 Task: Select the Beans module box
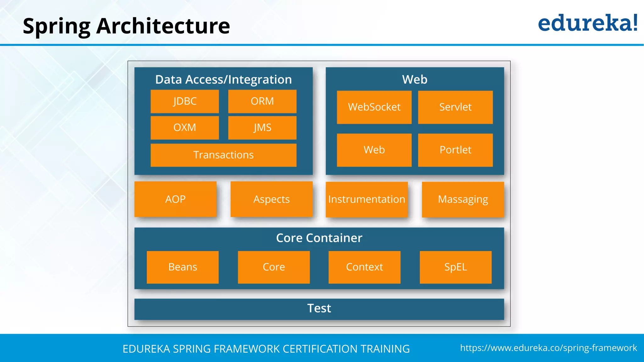182,267
